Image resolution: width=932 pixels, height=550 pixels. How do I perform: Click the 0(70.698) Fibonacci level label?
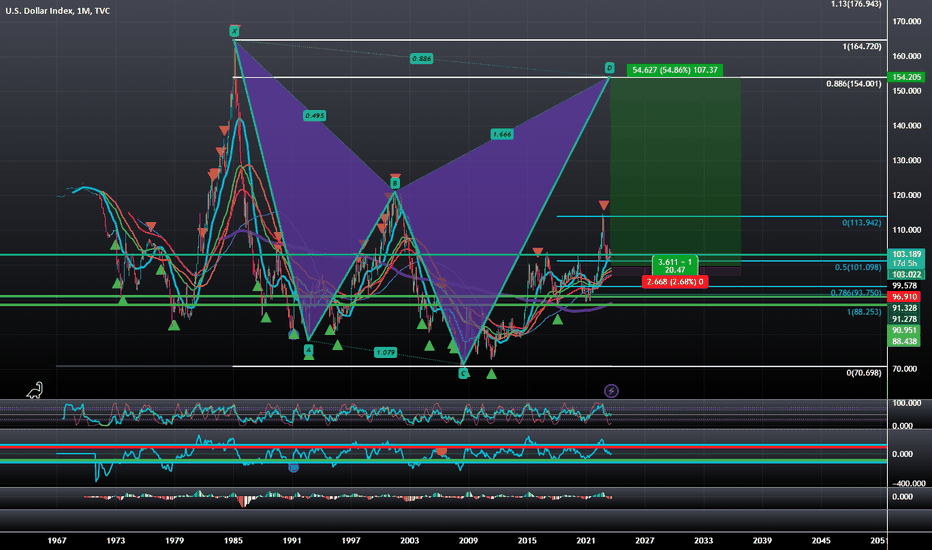point(864,373)
